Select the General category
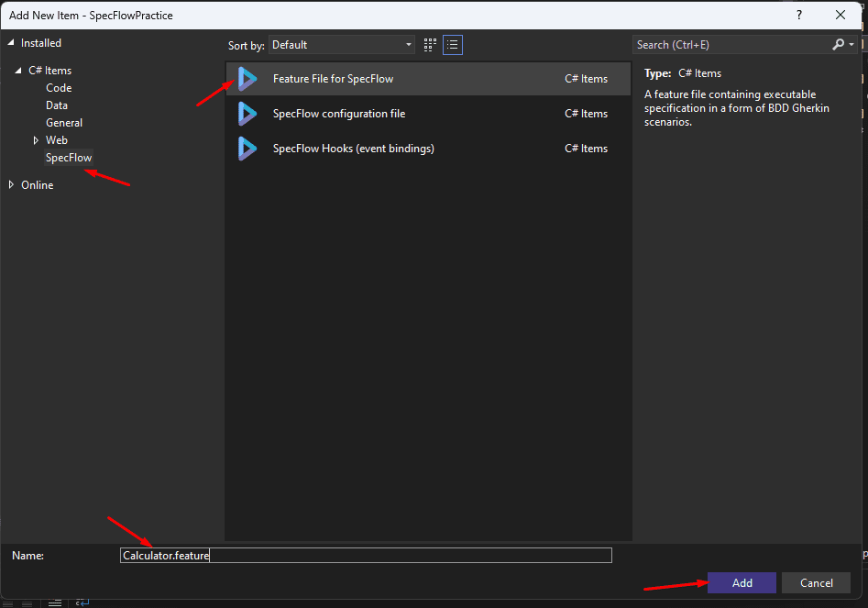The height and width of the screenshot is (608, 868). (x=64, y=122)
